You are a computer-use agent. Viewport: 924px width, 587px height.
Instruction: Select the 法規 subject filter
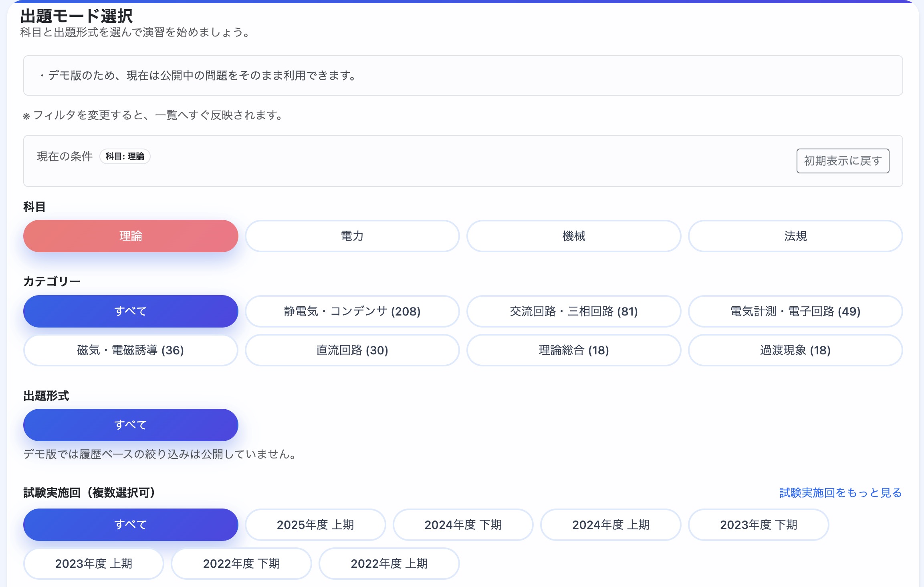tap(795, 236)
